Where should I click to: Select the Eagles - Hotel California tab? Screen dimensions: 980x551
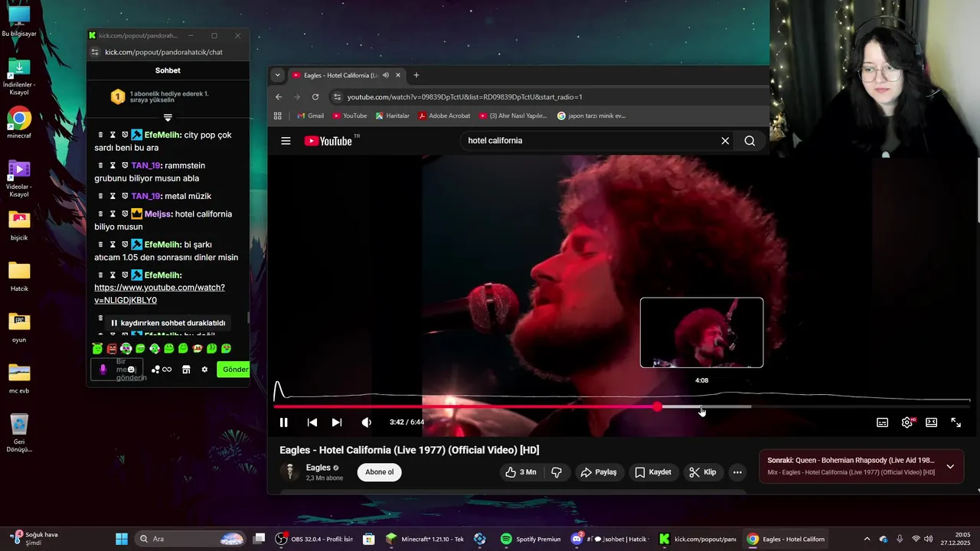341,75
